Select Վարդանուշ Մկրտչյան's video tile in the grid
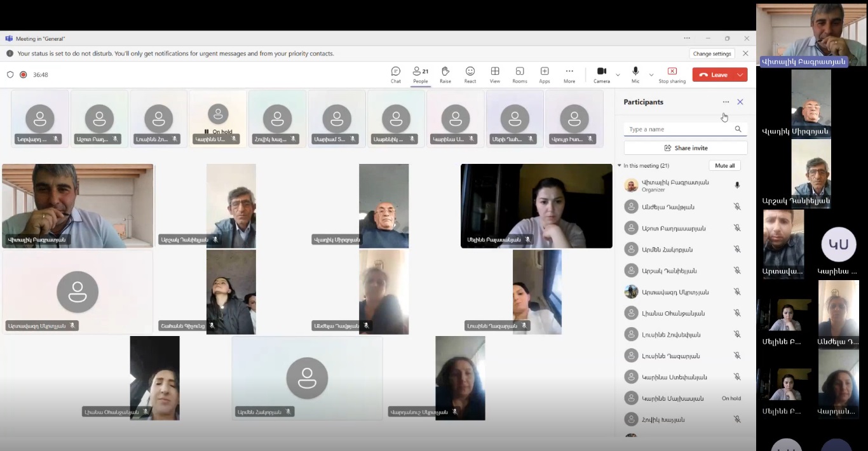 click(x=460, y=378)
